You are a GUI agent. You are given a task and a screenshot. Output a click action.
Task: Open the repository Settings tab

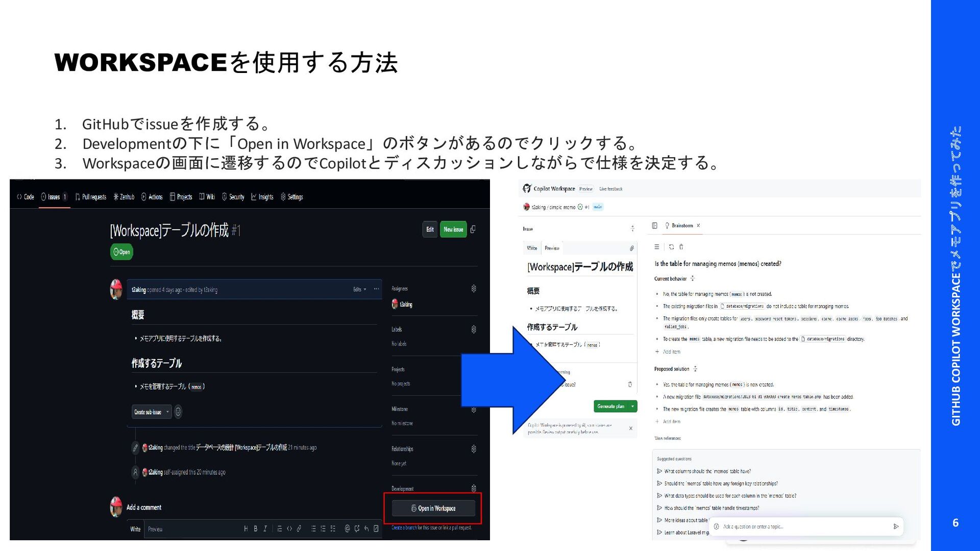(292, 197)
